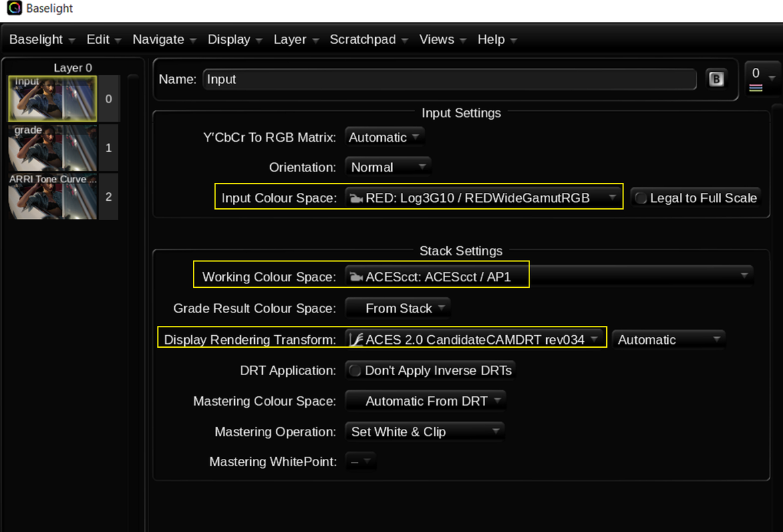
Task: Select the Input layer thumbnail
Action: pos(53,98)
